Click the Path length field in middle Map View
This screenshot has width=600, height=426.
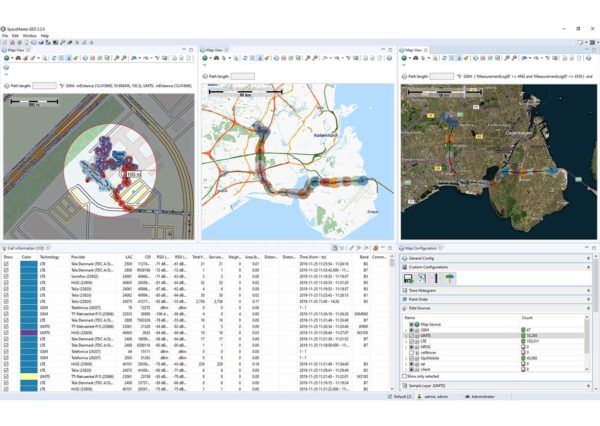tap(243, 76)
